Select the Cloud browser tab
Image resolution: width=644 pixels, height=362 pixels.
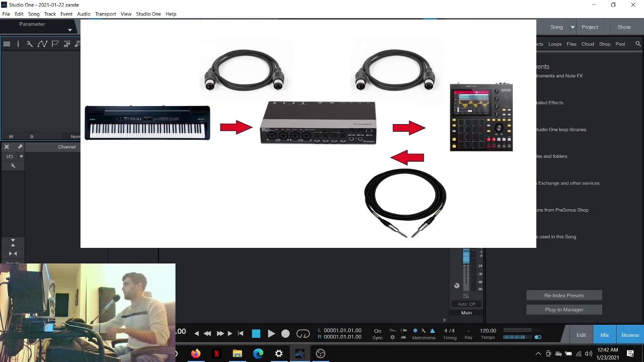588,44
